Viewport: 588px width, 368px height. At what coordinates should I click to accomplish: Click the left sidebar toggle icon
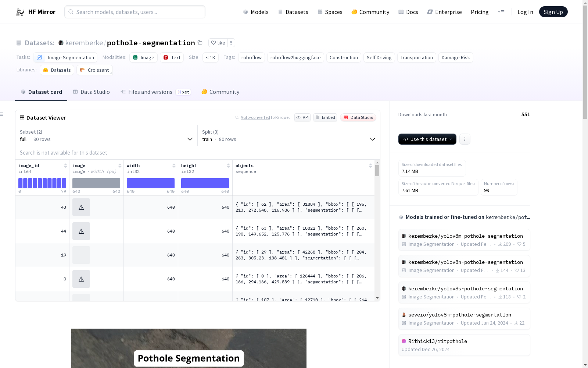2,114
